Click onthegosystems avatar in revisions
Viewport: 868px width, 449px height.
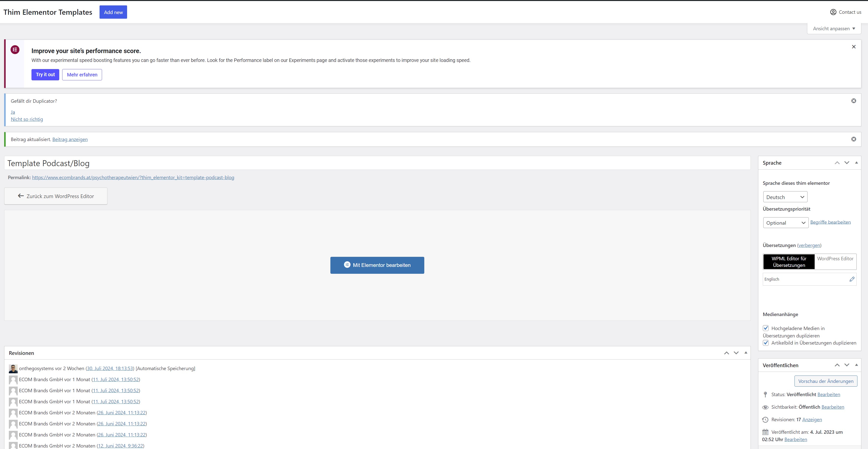pos(13,369)
